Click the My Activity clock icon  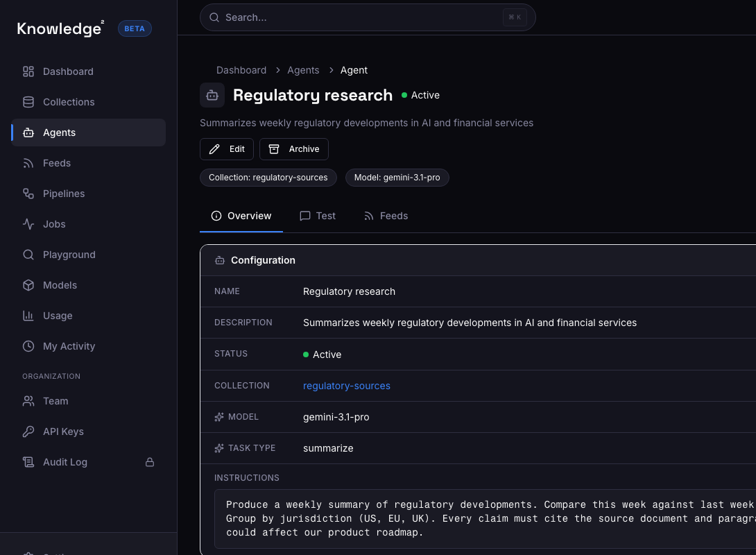click(x=28, y=346)
